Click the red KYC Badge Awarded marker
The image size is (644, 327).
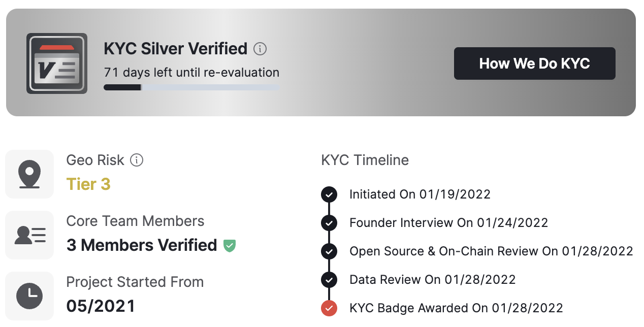pyautogui.click(x=329, y=308)
